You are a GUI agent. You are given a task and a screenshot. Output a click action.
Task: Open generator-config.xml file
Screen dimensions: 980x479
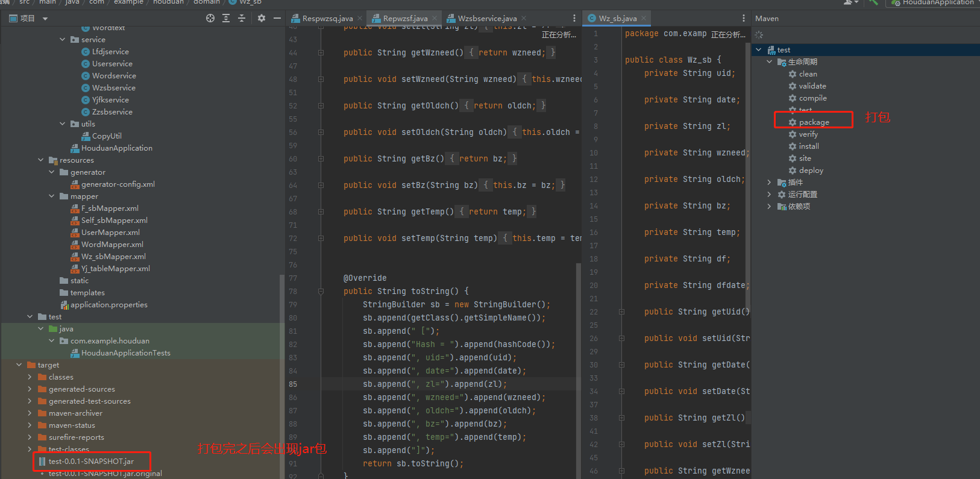click(x=113, y=184)
